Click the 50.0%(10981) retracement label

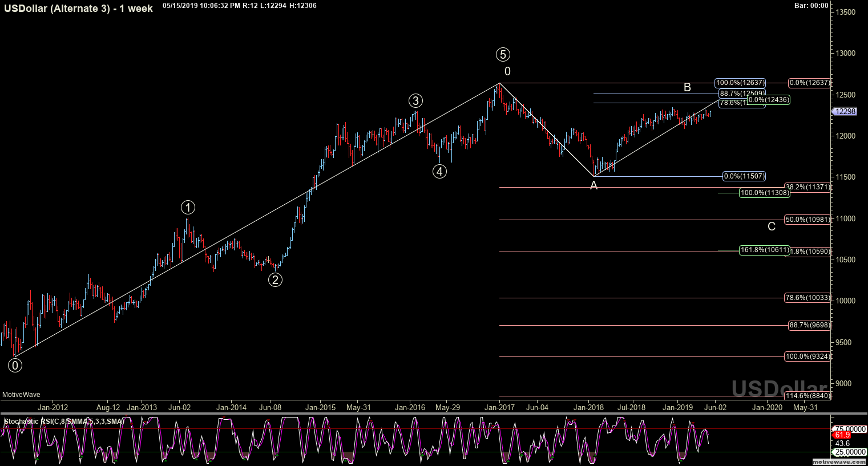pyautogui.click(x=808, y=220)
